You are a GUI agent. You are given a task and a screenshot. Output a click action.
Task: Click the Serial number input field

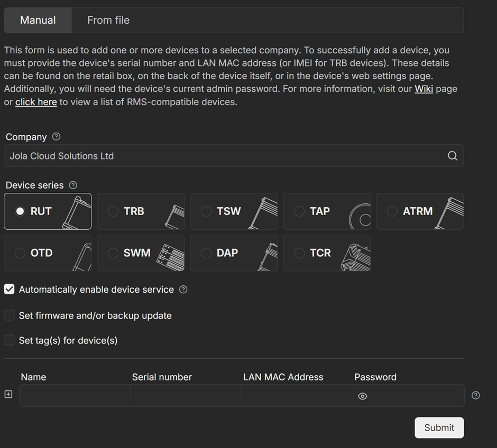186,396
